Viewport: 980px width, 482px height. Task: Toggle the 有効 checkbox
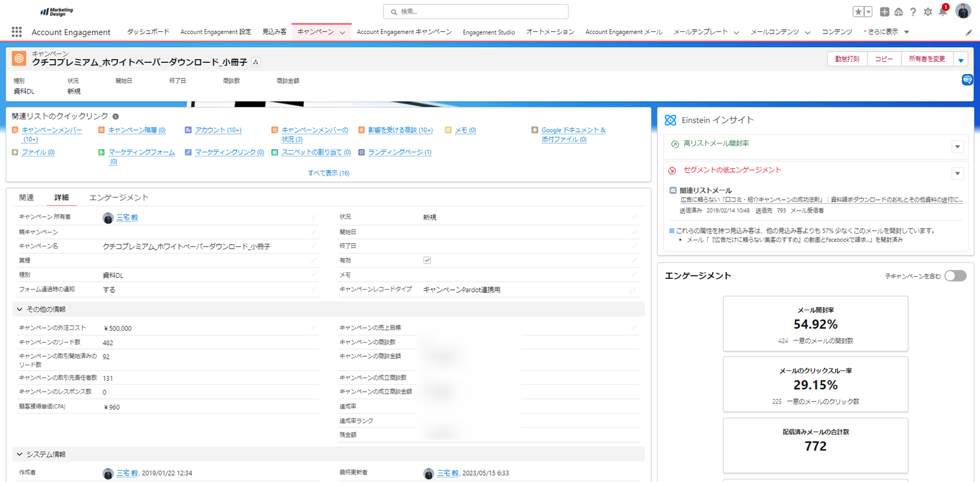(x=427, y=260)
